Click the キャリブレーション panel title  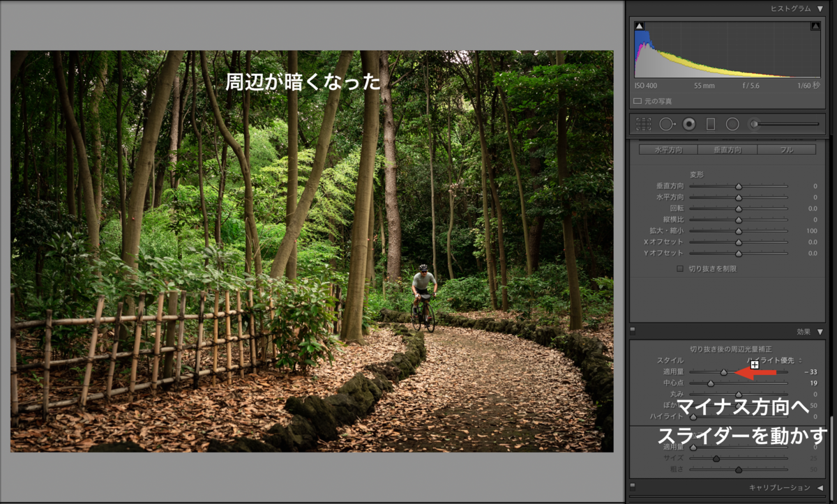click(x=780, y=487)
